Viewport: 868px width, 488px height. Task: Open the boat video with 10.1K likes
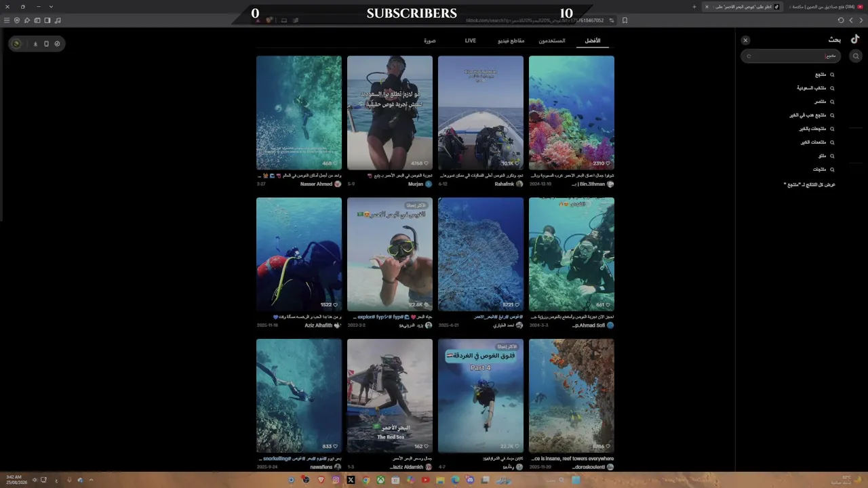481,113
